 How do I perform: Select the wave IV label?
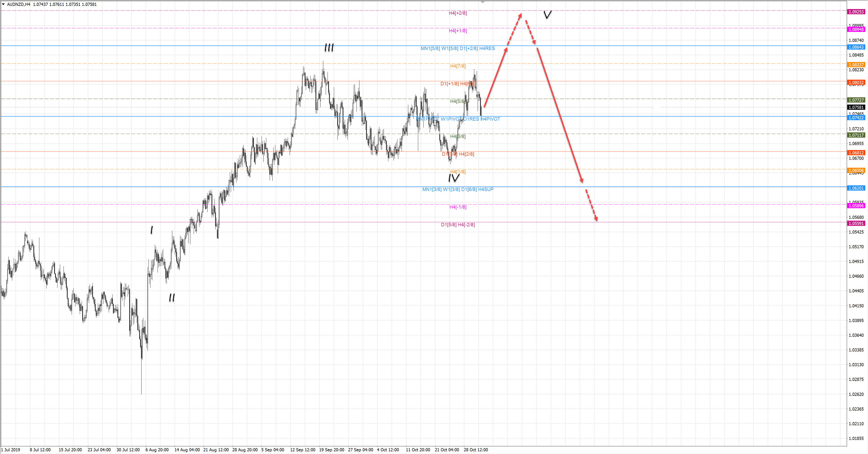pos(453,177)
